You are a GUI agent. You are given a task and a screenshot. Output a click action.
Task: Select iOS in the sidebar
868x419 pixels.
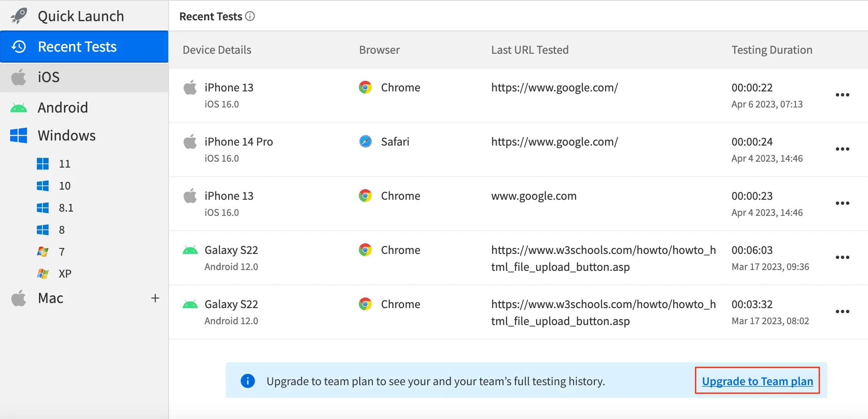49,77
